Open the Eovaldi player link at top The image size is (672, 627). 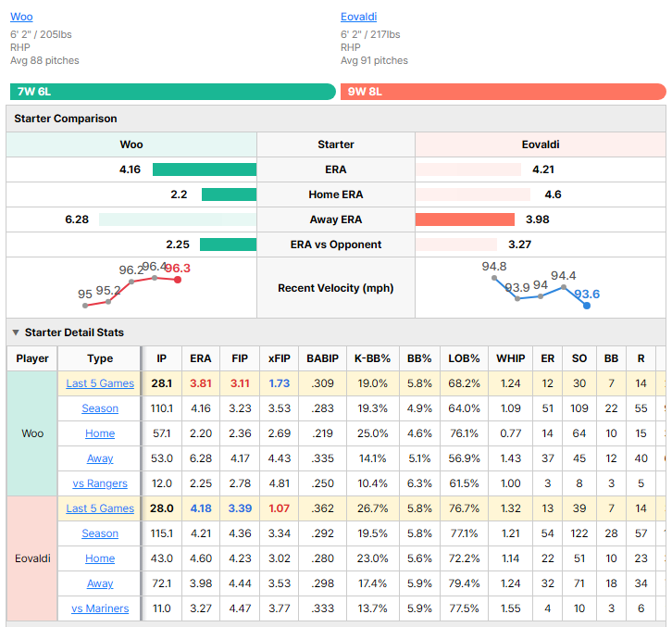[359, 17]
